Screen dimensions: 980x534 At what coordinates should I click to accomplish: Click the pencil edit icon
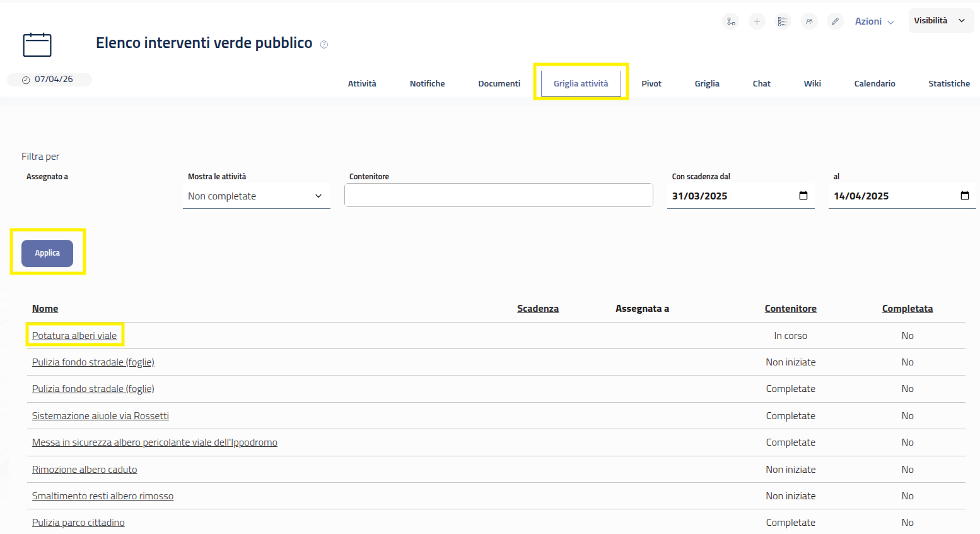click(835, 21)
